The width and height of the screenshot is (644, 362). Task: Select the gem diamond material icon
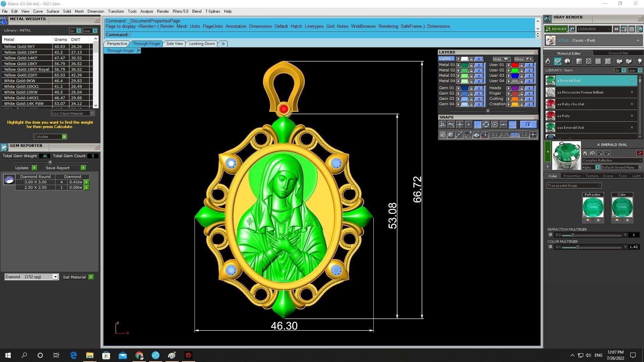[x=557, y=61]
